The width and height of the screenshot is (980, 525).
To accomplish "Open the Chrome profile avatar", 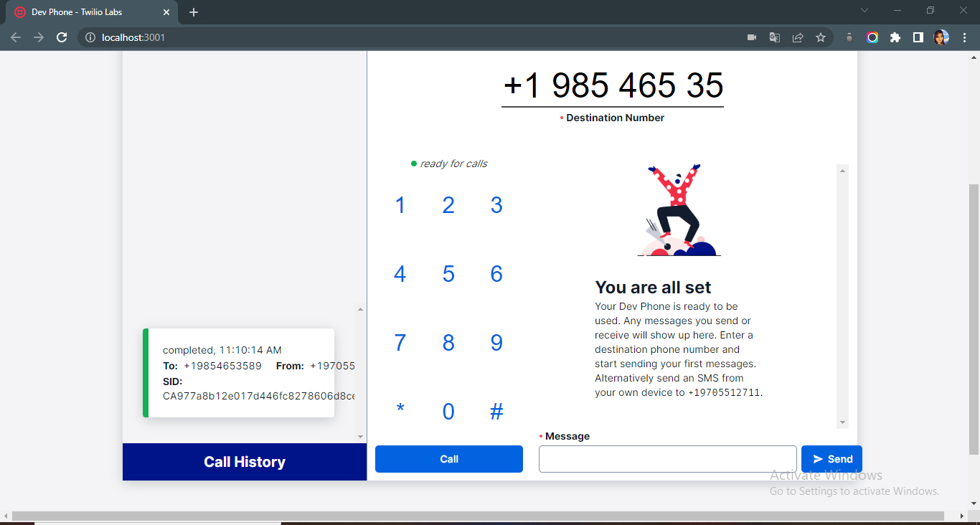I will tap(941, 37).
